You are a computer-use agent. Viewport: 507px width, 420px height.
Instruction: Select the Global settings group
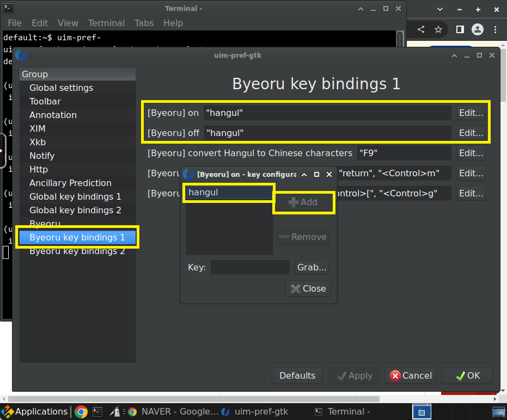pos(77,88)
